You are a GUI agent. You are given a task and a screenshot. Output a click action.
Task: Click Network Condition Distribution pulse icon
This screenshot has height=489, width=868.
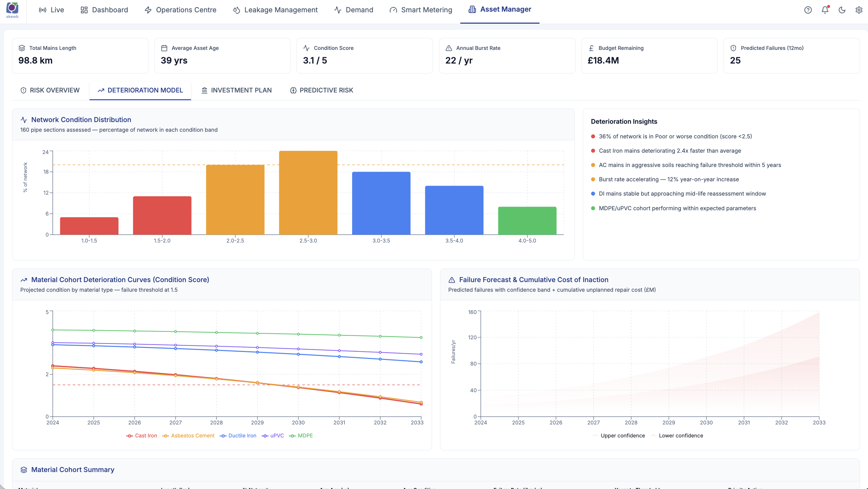(24, 120)
